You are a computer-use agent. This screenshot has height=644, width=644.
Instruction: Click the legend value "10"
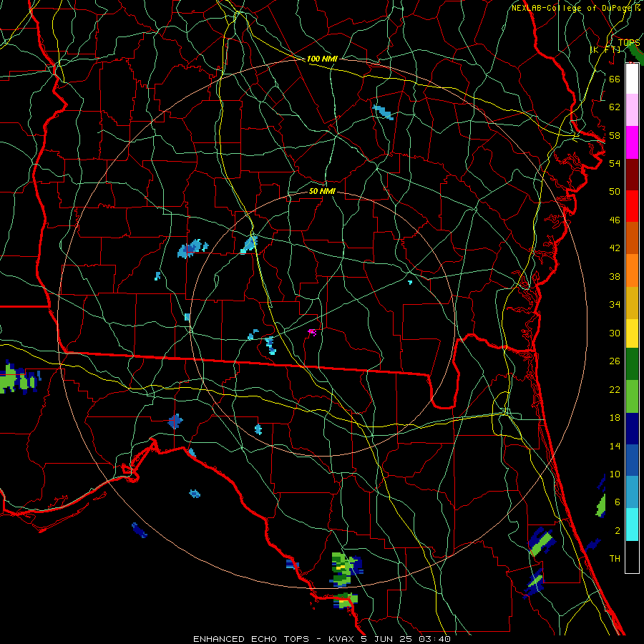point(615,474)
